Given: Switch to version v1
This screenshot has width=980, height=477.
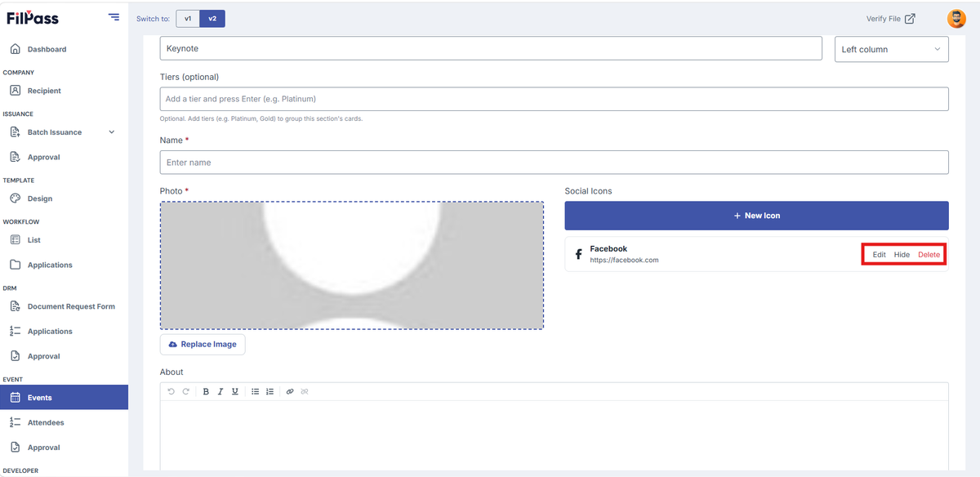Looking at the screenshot, I should point(188,18).
